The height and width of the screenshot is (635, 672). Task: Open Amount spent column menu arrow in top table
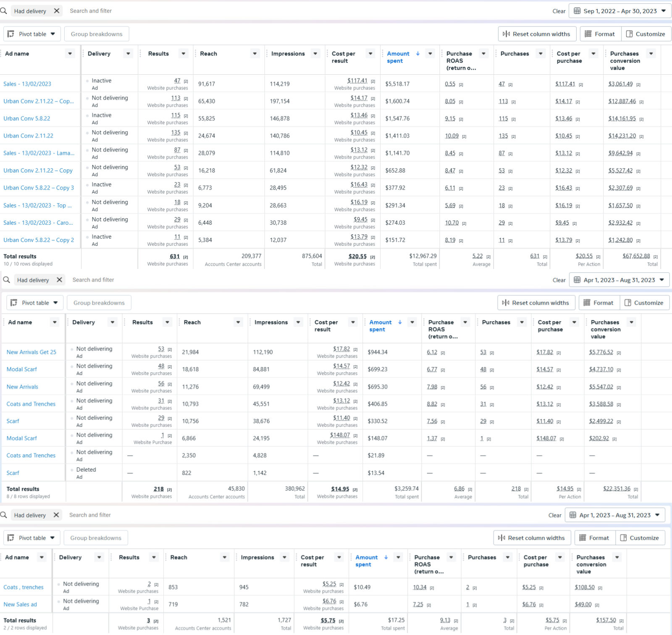pyautogui.click(x=430, y=53)
